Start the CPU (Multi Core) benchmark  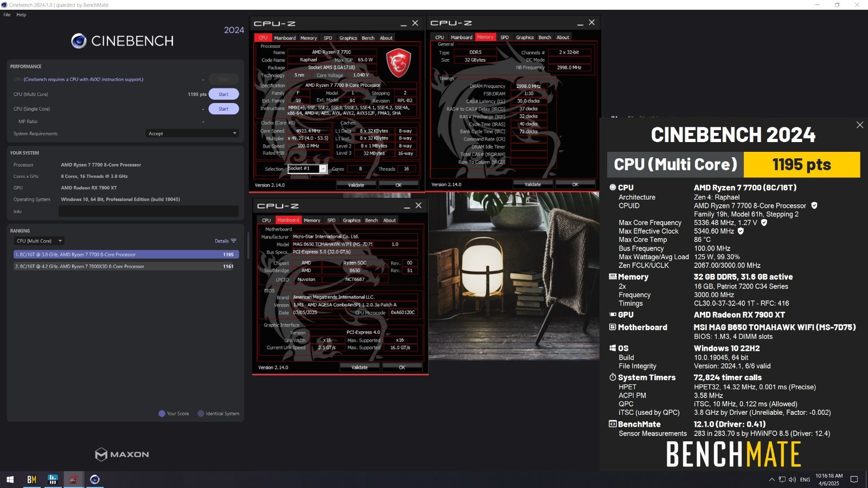tap(224, 94)
